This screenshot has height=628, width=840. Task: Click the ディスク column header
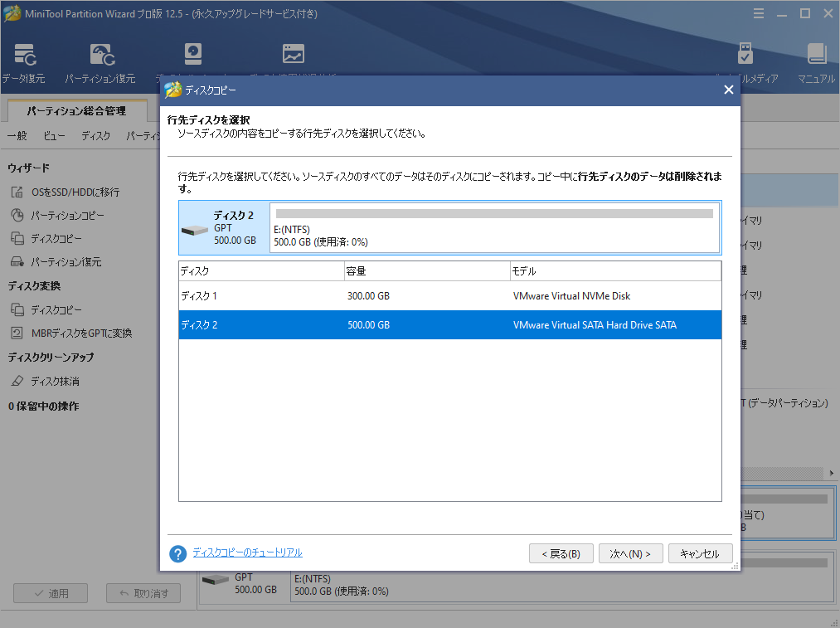261,271
